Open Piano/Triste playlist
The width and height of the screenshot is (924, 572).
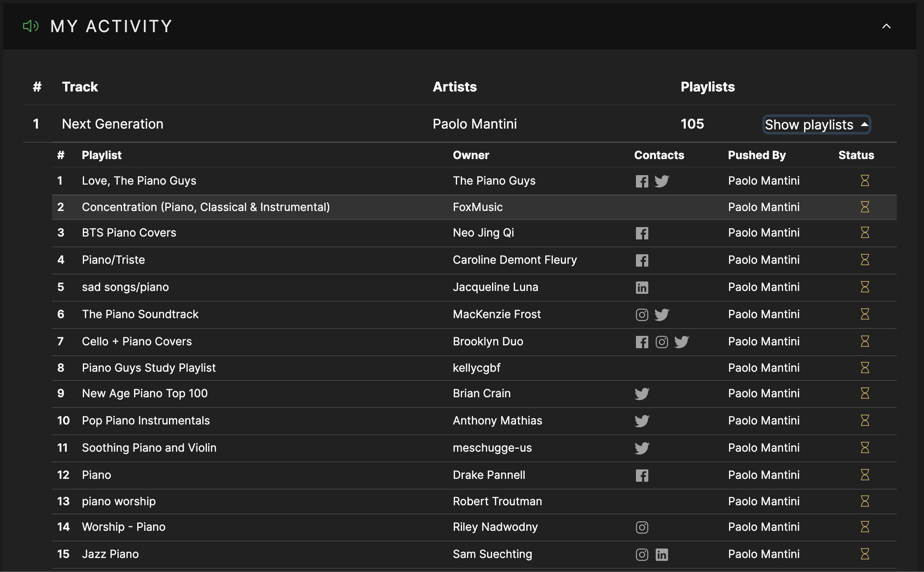pos(113,260)
